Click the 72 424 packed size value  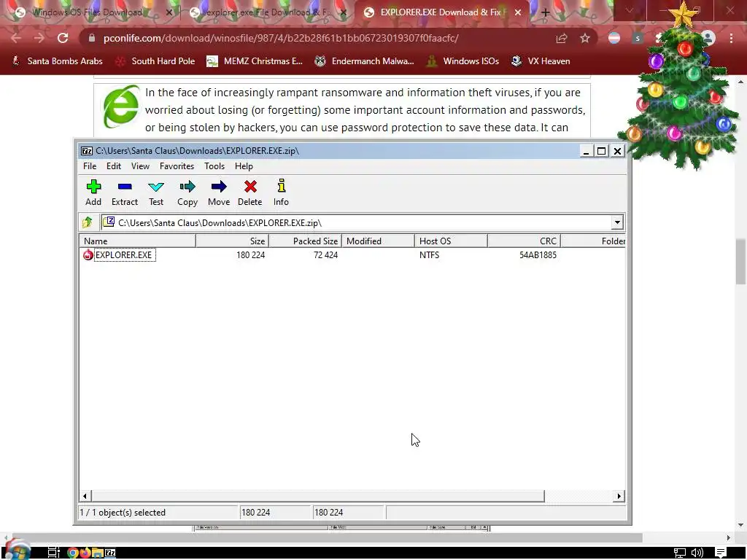(x=325, y=255)
